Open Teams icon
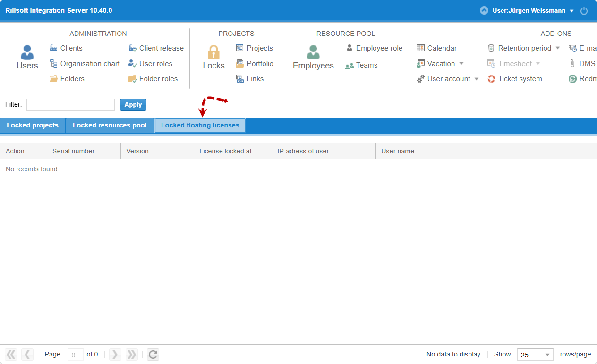 point(350,66)
